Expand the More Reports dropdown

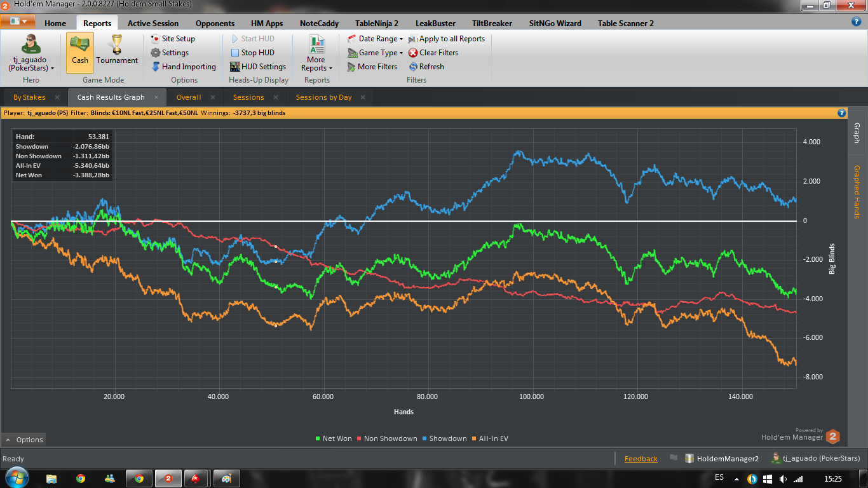[x=316, y=53]
